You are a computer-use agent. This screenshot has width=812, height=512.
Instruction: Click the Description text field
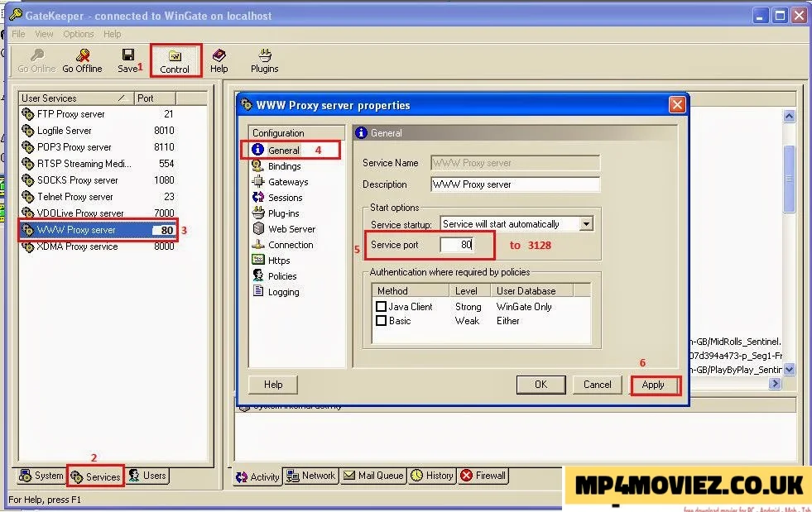[x=515, y=184]
